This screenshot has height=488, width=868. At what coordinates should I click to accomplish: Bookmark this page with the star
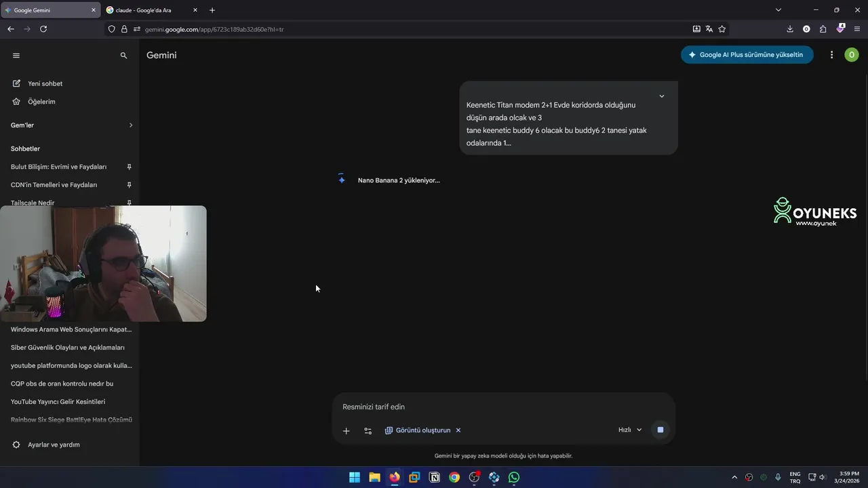coord(722,29)
